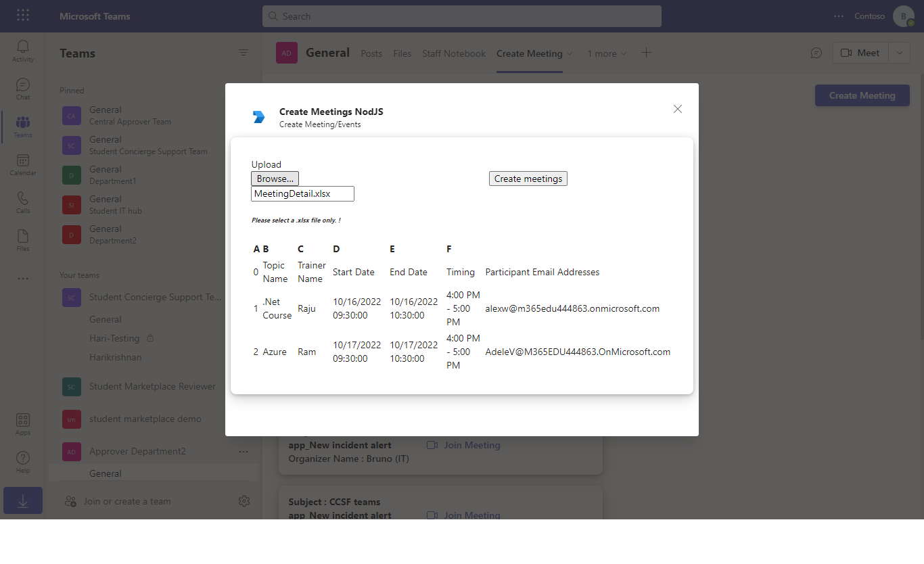Open the app launcher waffle icon
924x564 pixels.
click(x=23, y=16)
